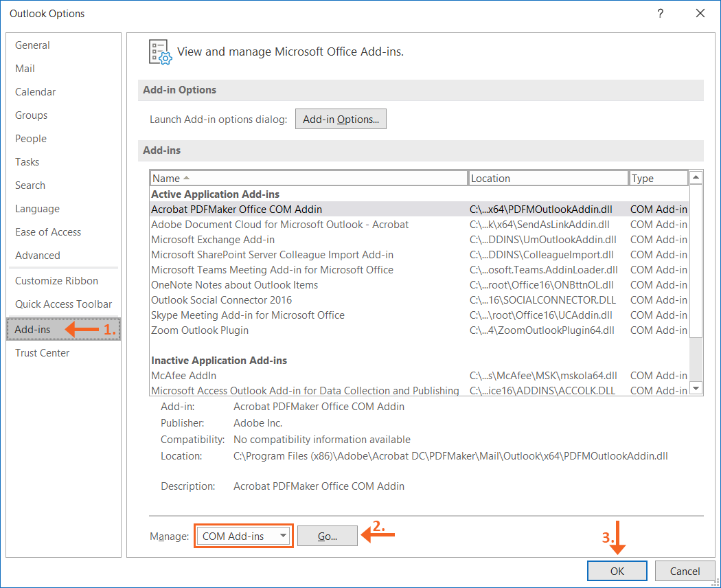Click the Help question mark icon
Image resolution: width=721 pixels, height=588 pixels.
click(660, 13)
